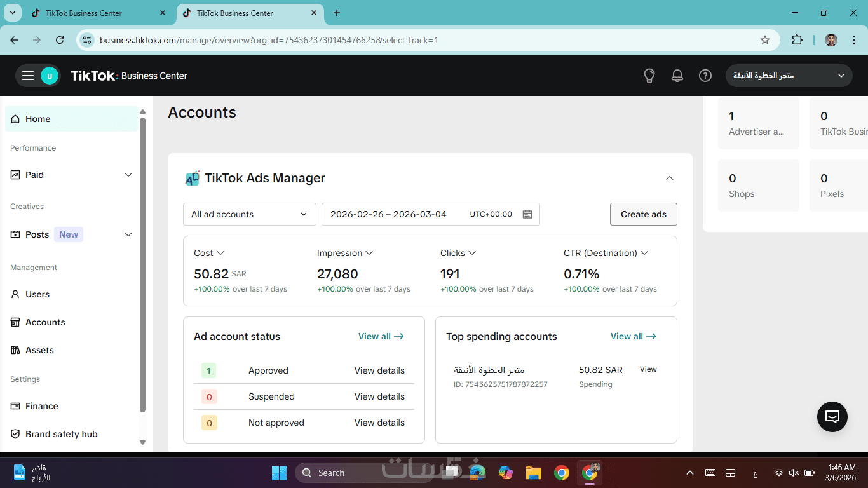Open the business account selector dropdown
The width and height of the screenshot is (868, 488).
click(789, 76)
